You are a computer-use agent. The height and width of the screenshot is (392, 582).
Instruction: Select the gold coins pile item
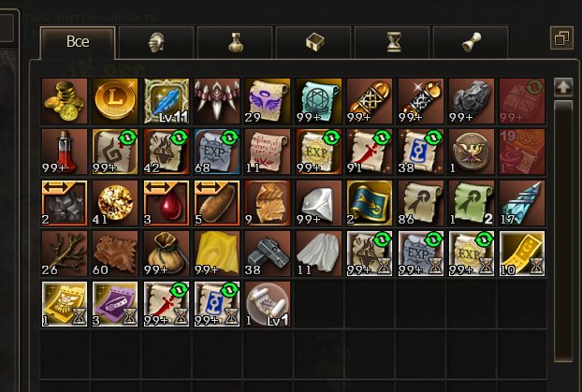[65, 101]
